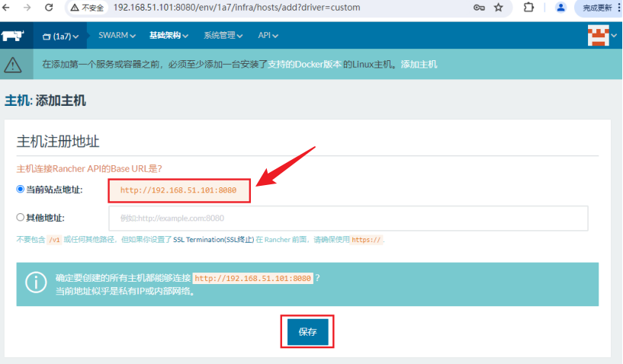Click current site address http://192.168.51.101:8080 value
This screenshot has width=623, height=364.
pos(178,190)
